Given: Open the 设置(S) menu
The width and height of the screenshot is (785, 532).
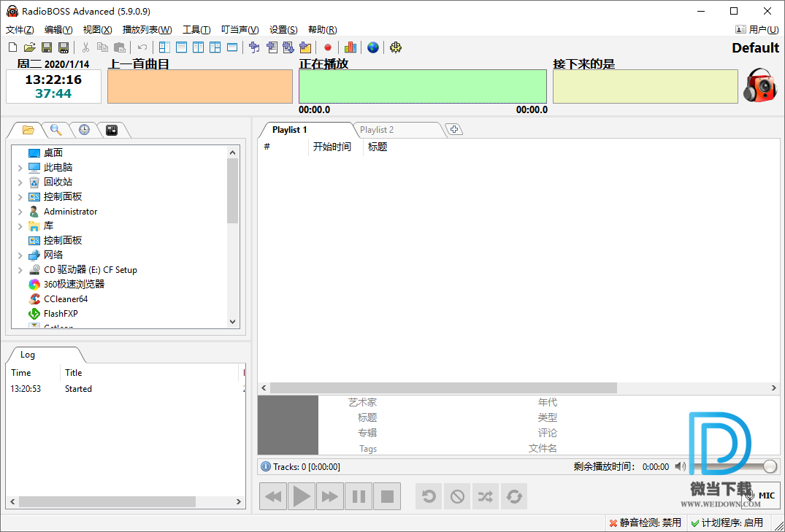Looking at the screenshot, I should [283, 30].
